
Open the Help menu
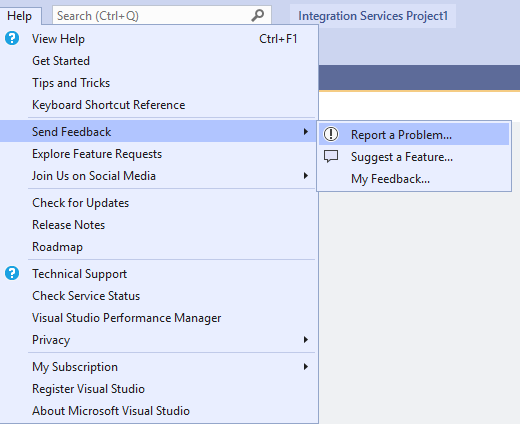coord(20,16)
